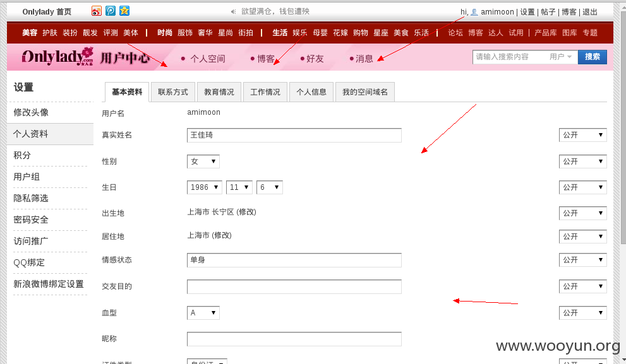
Task: Open the privacy dropdown for 性别 row
Action: click(582, 161)
